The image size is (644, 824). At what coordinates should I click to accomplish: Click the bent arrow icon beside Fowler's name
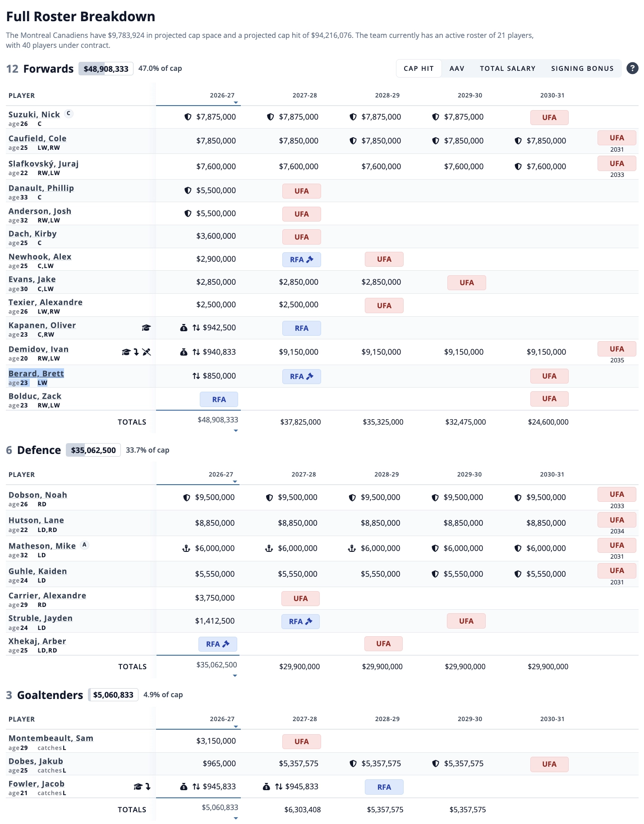pyautogui.click(x=148, y=787)
